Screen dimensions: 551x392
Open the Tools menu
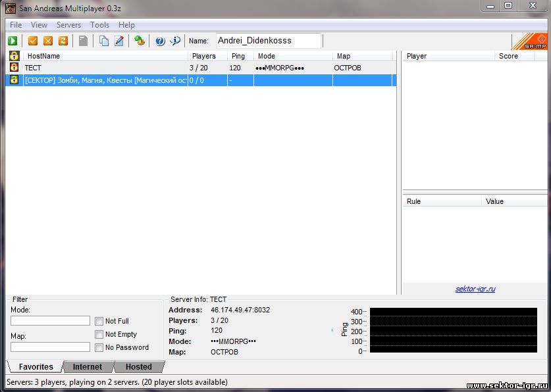[100, 25]
